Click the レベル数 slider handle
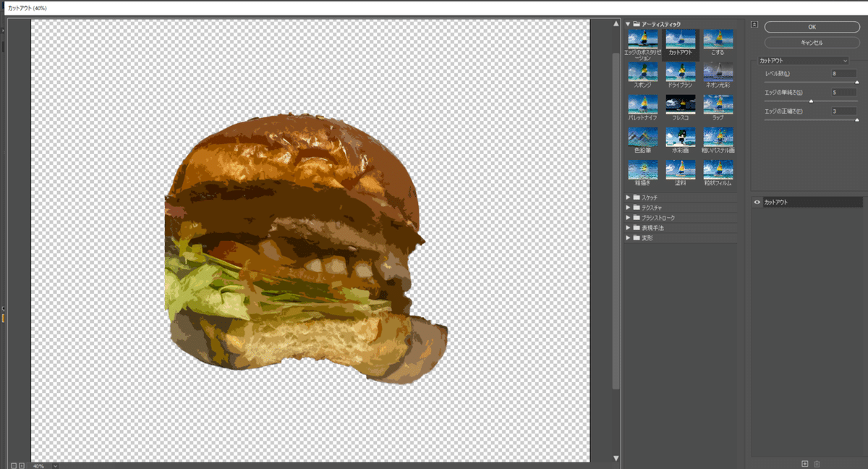Viewport: 868px width, 469px height. click(857, 83)
